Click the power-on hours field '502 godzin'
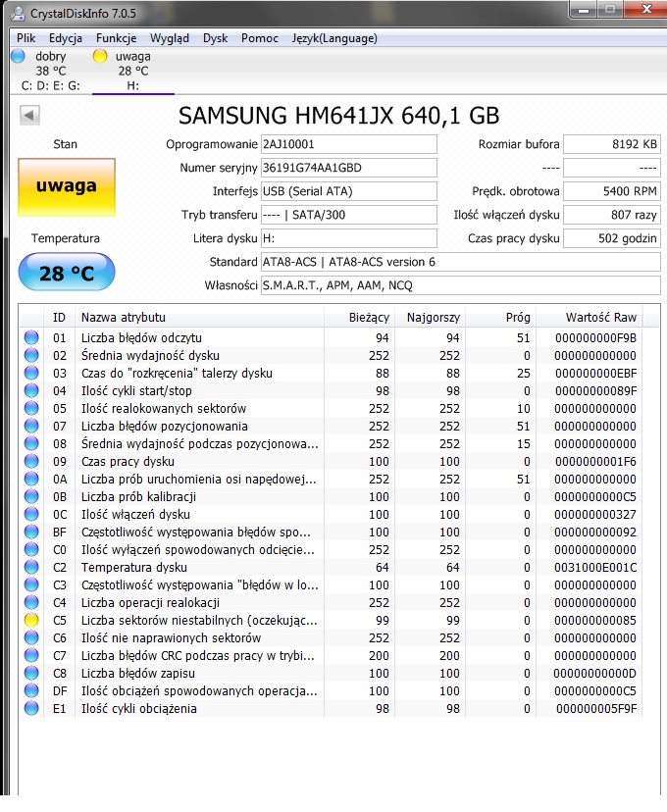667x812 pixels. [x=612, y=238]
